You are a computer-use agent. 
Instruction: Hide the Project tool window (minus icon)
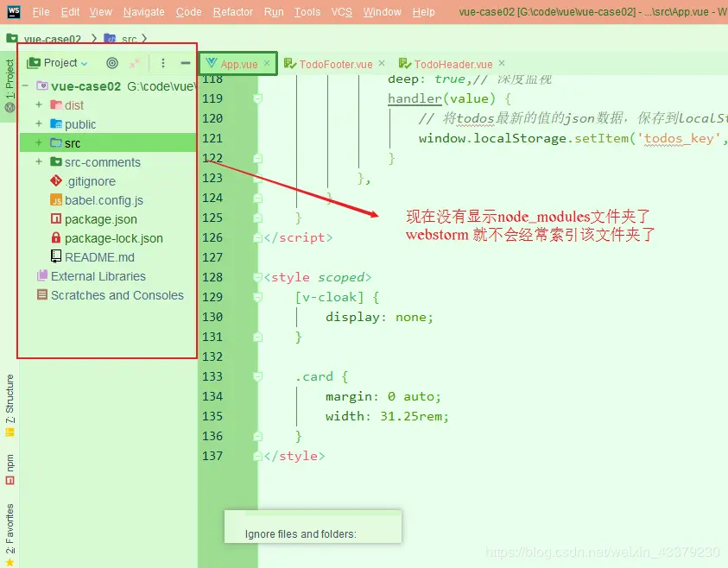point(186,63)
